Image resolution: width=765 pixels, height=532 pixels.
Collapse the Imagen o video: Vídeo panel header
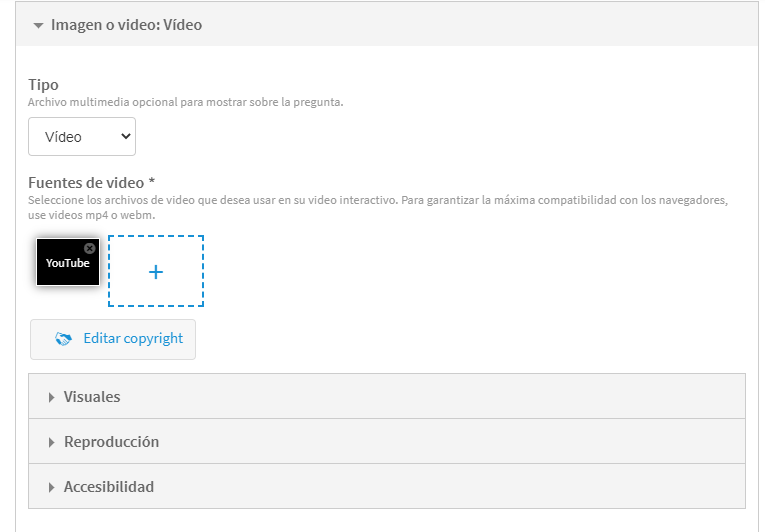126,25
